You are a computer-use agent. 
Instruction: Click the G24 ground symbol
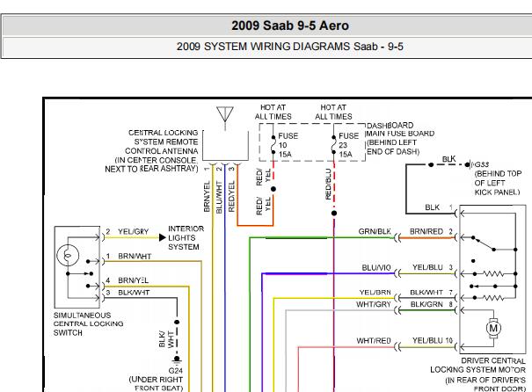tap(177, 359)
